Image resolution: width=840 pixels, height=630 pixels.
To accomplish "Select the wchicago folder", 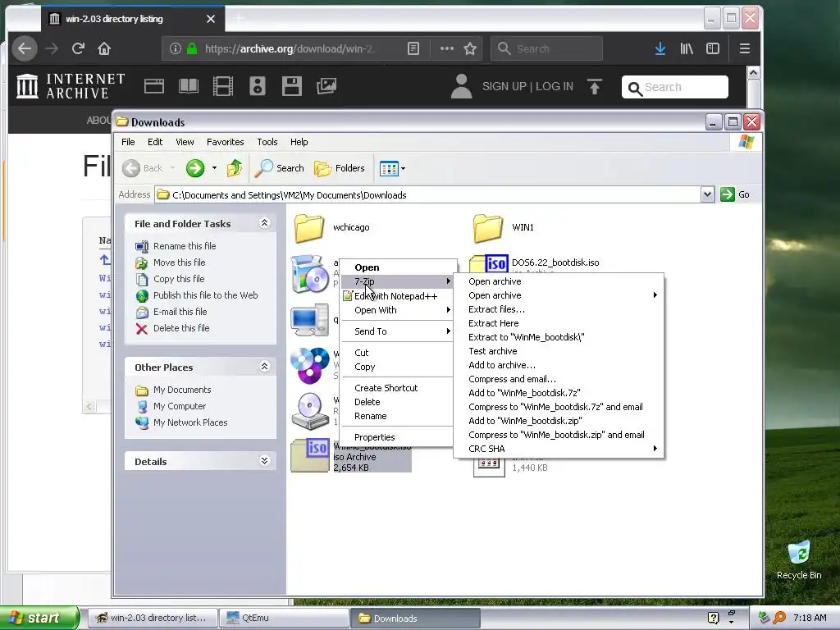I will point(332,228).
